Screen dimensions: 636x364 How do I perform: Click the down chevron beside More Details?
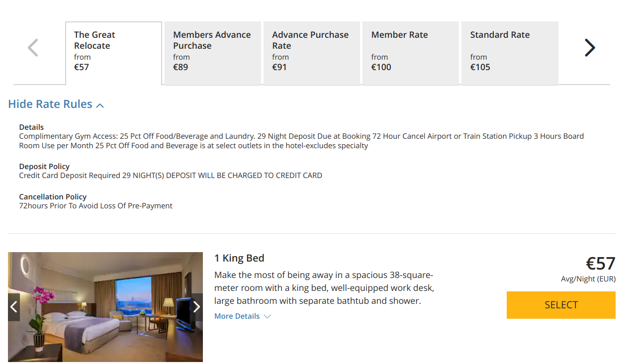(x=267, y=316)
